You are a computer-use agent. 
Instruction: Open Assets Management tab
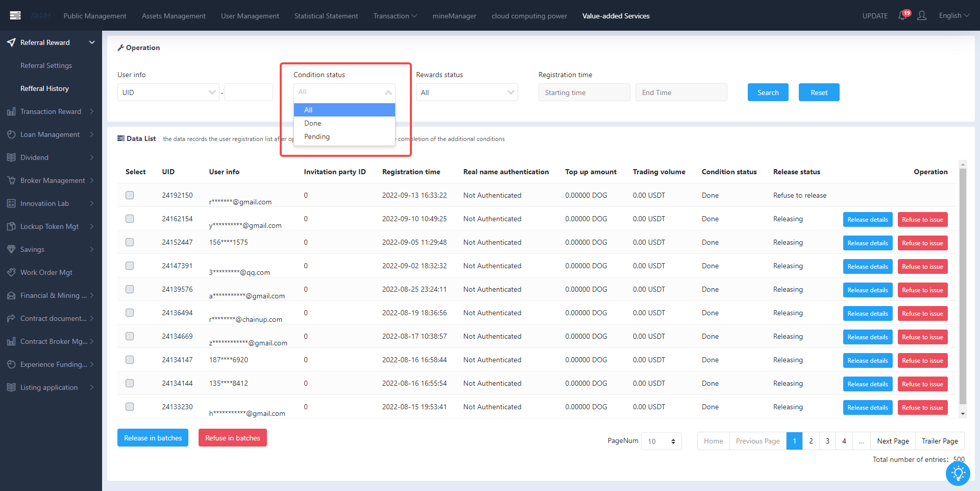pyautogui.click(x=174, y=16)
